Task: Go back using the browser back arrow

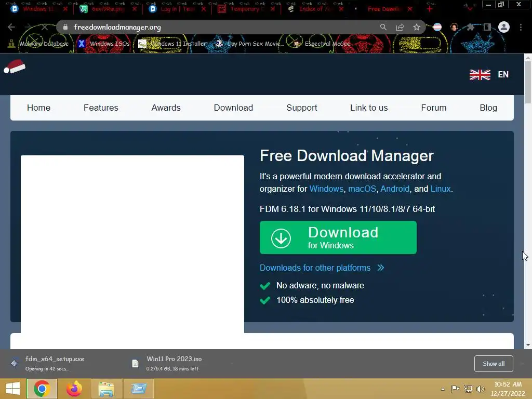Action: [11, 27]
